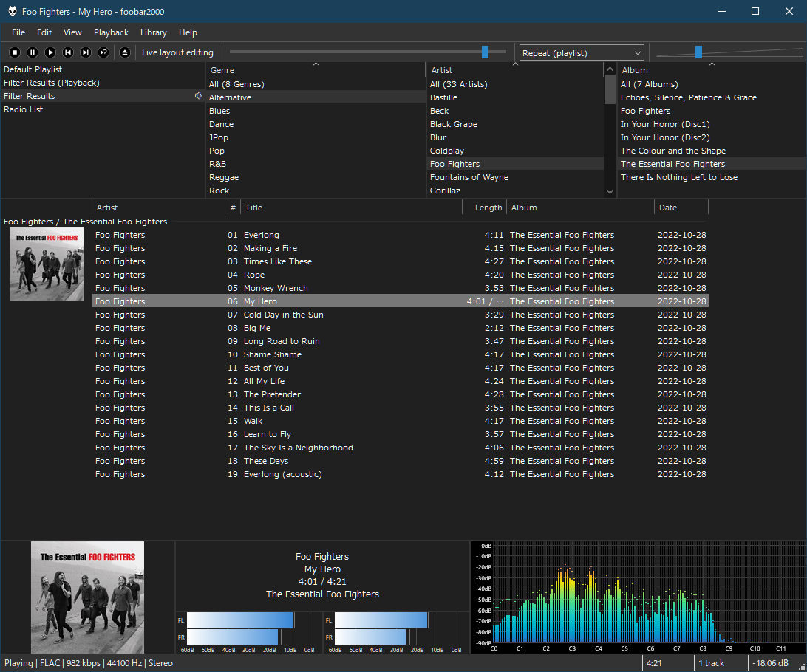This screenshot has height=672, width=807.
Task: Select track 09 Long Road to Ruin
Action: tap(401, 341)
